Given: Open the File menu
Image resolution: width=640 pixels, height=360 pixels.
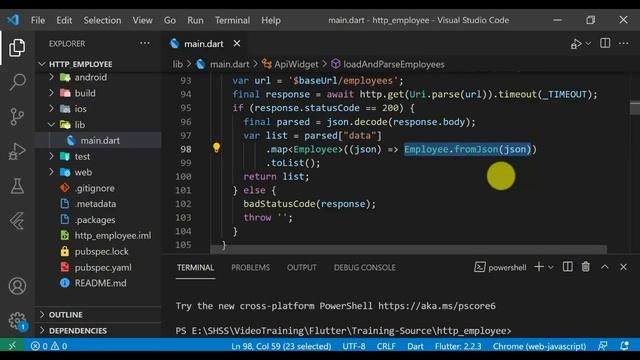Looking at the screenshot, I should [38, 20].
